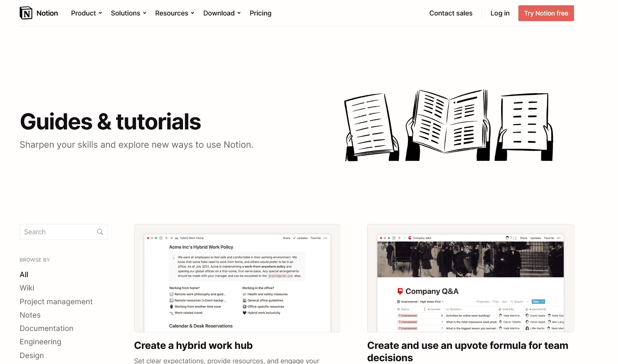Open the Download dropdown
This screenshot has height=364, width=618.
click(222, 13)
